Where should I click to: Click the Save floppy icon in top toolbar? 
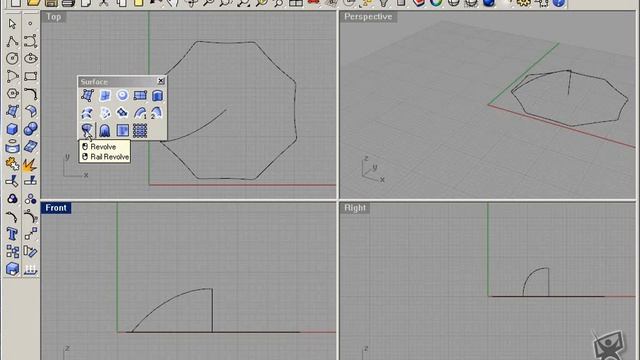(x=51, y=3)
